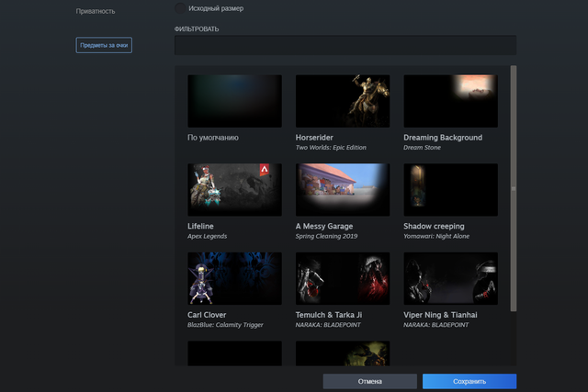
Task: Click the Shadow creeping title text
Action: 434,227
